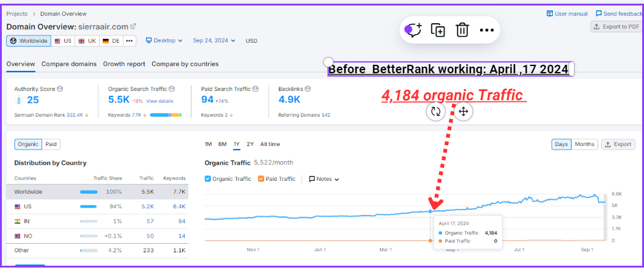Open Desktop device dropdown

[x=164, y=41]
